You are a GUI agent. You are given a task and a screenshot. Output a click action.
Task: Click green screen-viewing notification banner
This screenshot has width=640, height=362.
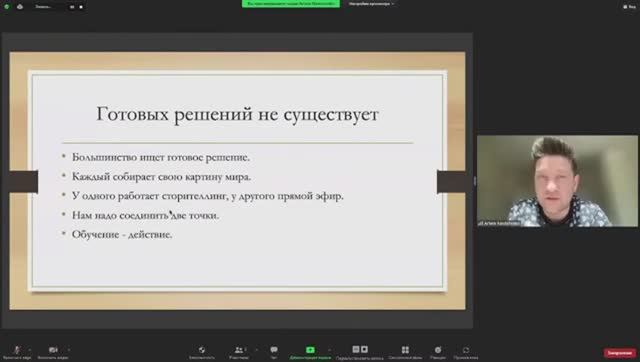pyautogui.click(x=291, y=4)
